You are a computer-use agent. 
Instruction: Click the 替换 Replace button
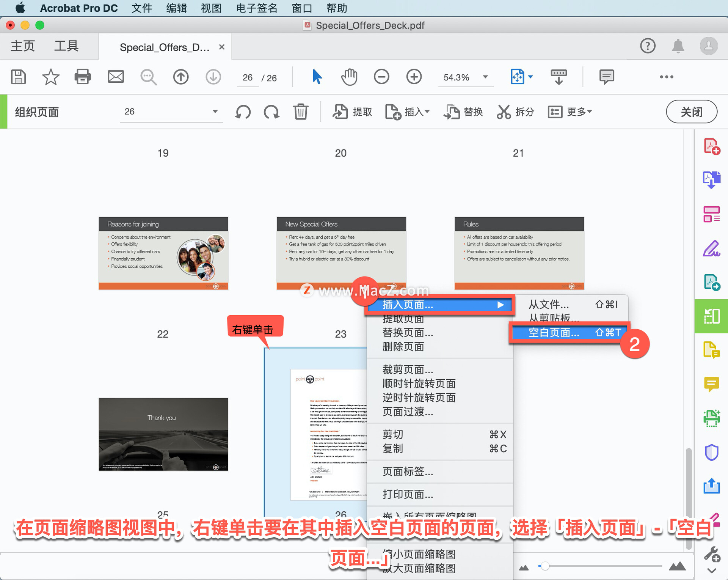point(463,112)
